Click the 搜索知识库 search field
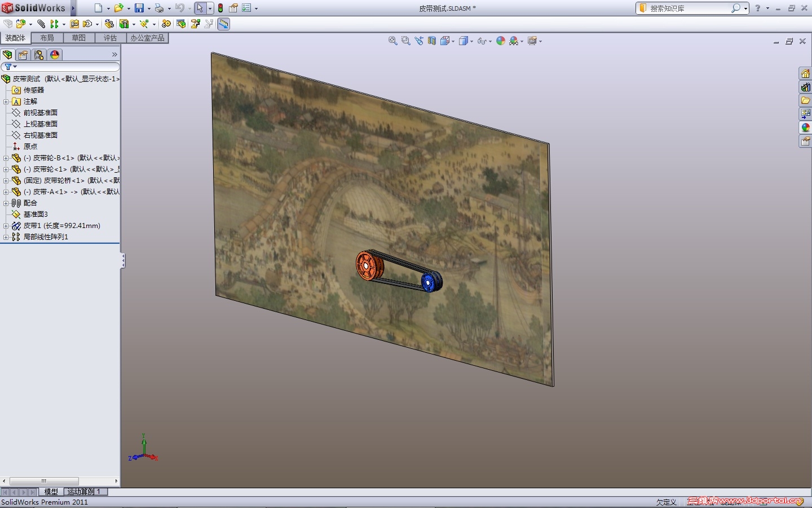 688,8
